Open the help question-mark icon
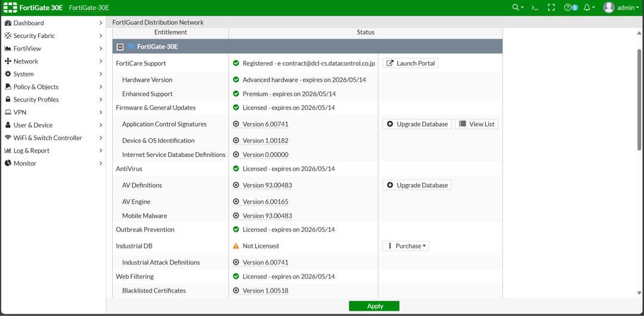This screenshot has height=316, width=644. point(568,7)
